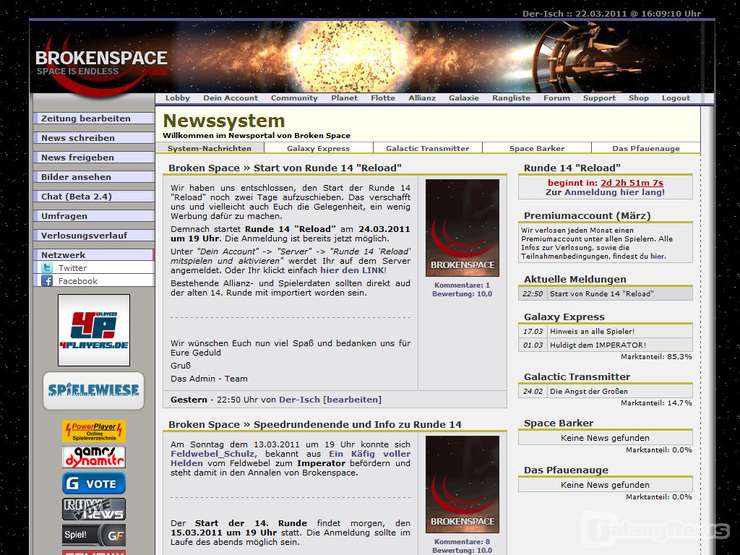This screenshot has width=740, height=555.
Task: Click 'Zur Anmeldung hier lang!' link
Action: coord(605,192)
